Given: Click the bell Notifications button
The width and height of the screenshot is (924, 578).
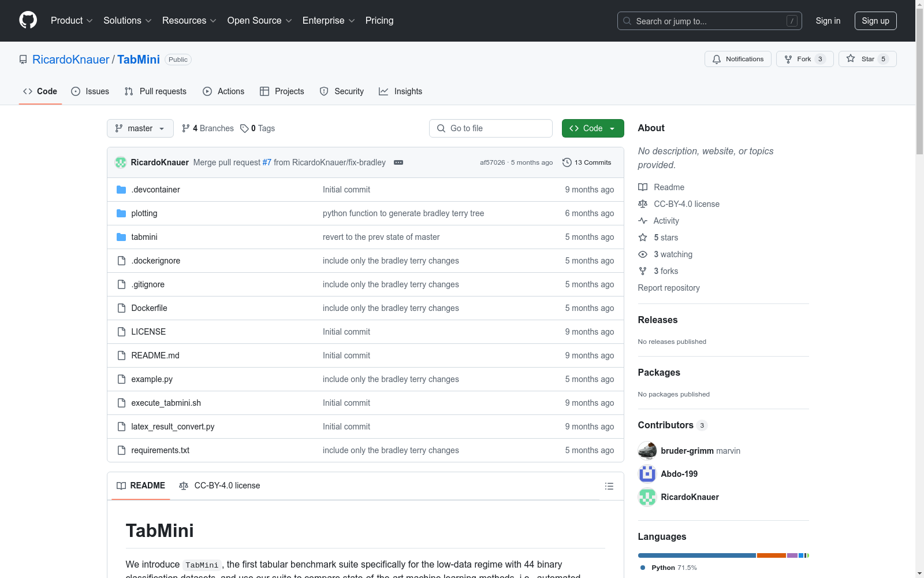Looking at the screenshot, I should [x=737, y=59].
